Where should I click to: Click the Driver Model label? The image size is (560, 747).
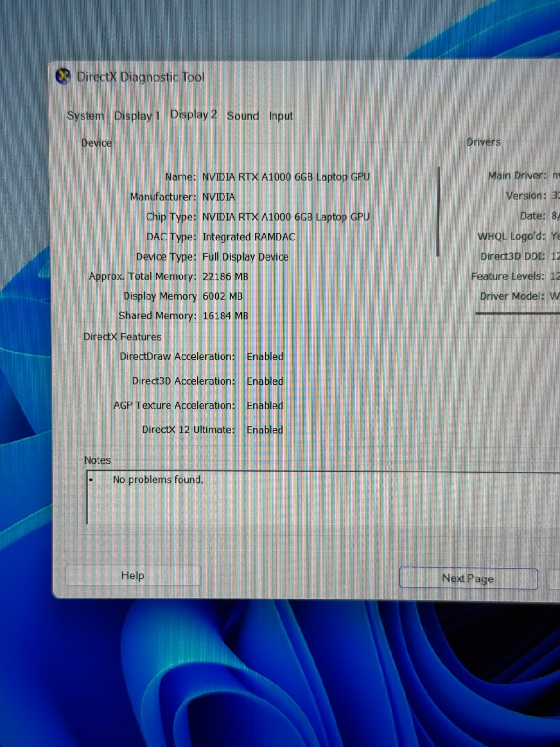[x=512, y=296]
